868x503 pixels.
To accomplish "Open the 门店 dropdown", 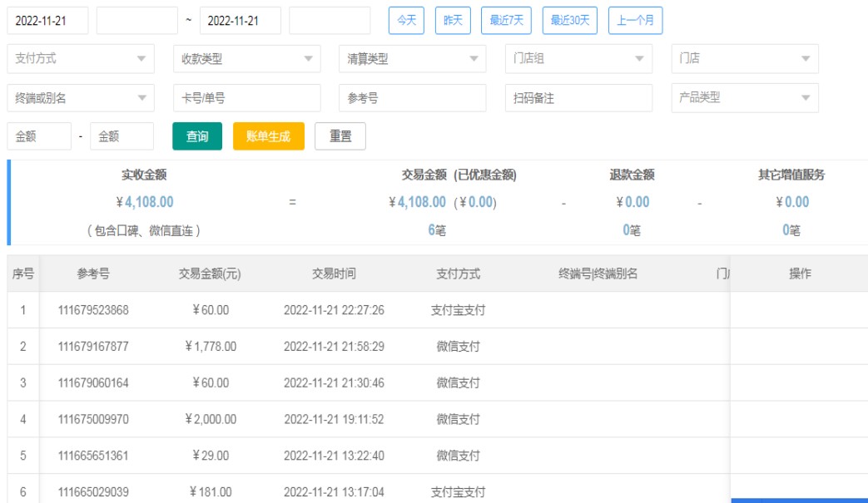I will 745,59.
